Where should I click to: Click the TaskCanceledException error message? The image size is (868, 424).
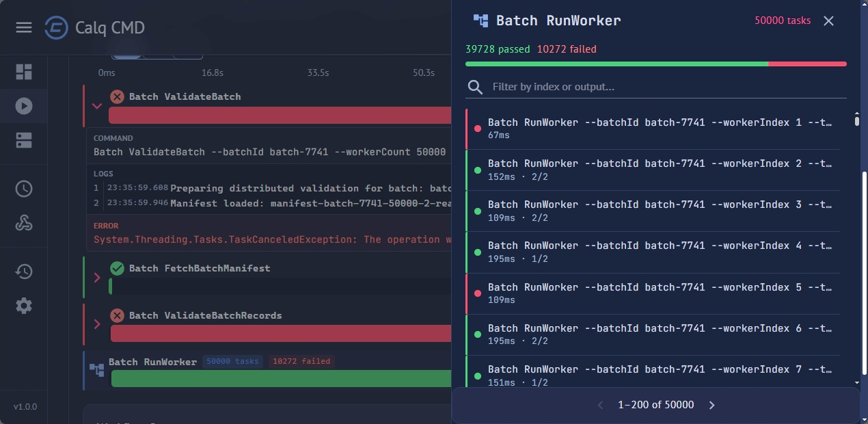click(272, 239)
